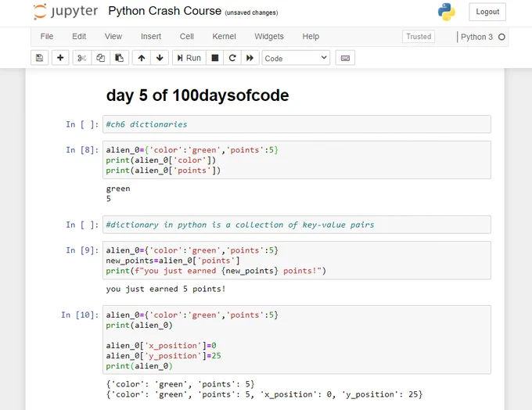Image resolution: width=532 pixels, height=410 pixels.
Task: Restart kernel and run all icon
Action: tap(250, 58)
